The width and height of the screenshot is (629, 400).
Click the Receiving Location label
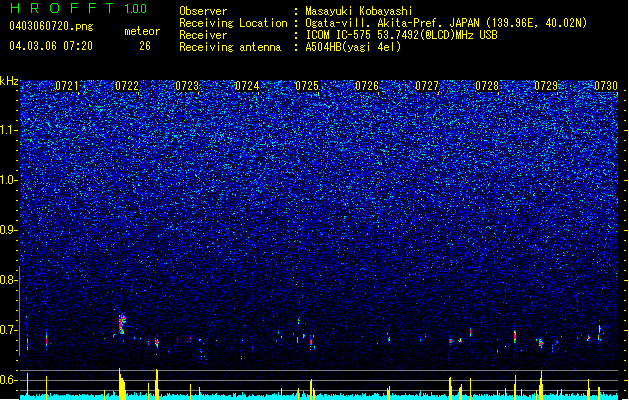pos(233,23)
